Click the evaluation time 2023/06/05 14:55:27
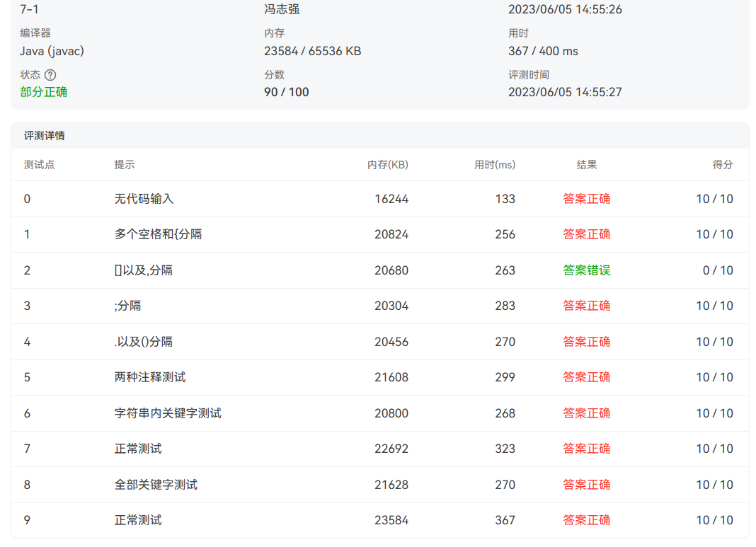Screen dimensions: 756x547 [565, 92]
